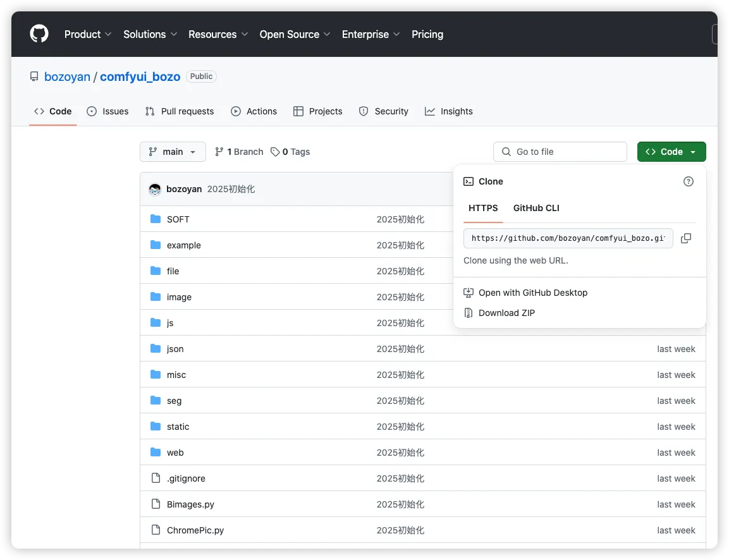Screen dimensions: 729x560
Task: Open the Code tab
Action: tap(53, 111)
